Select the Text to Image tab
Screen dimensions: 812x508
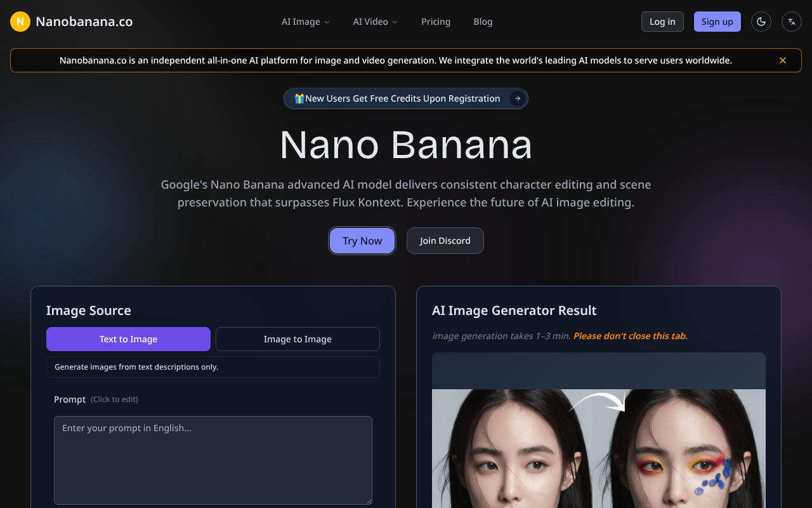[x=128, y=338]
